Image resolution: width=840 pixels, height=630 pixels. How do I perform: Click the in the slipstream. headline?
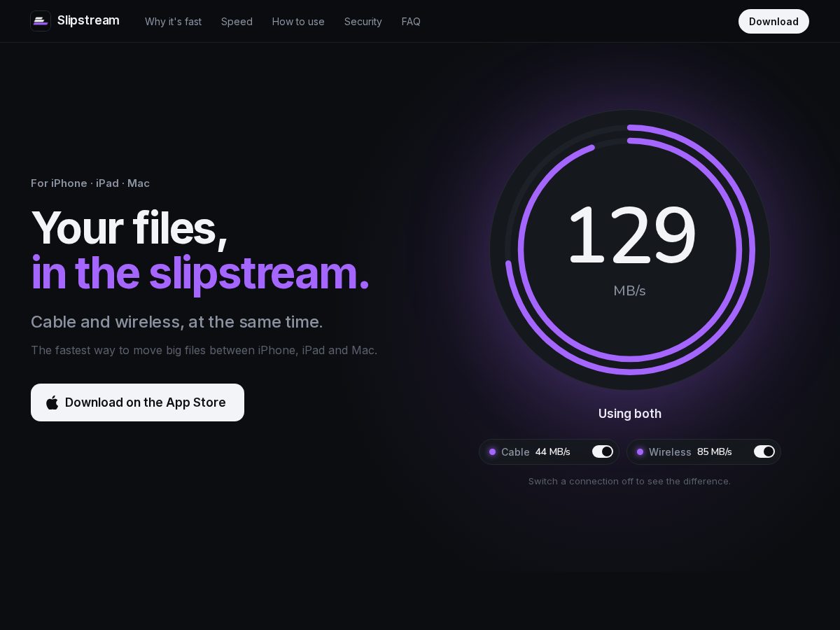coord(200,273)
